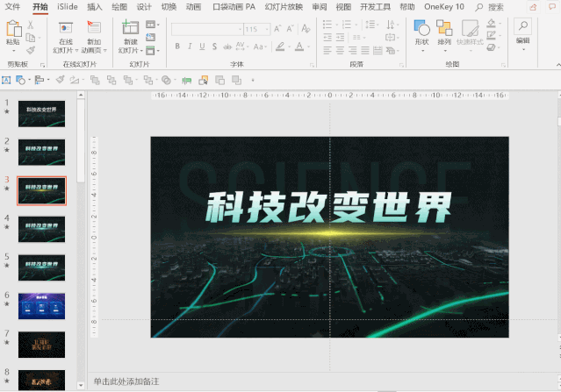The image size is (561, 392).
Task: Click 单击此处添加备注 notes field
Action: 126,381
